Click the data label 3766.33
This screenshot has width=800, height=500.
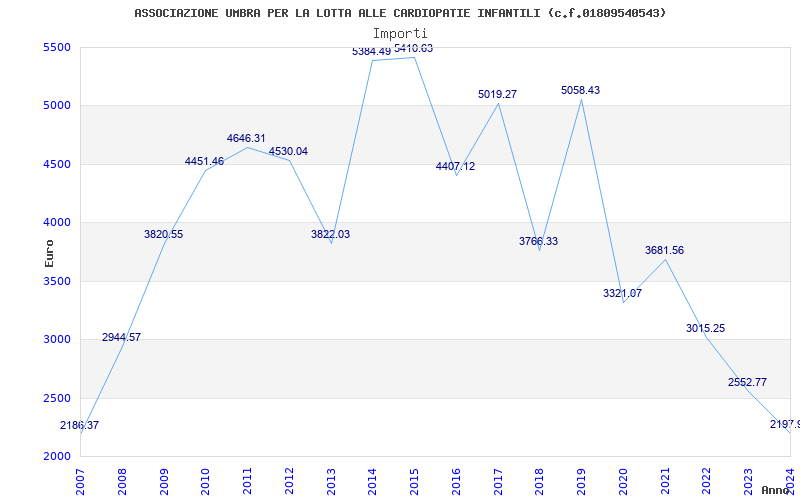pyautogui.click(x=539, y=241)
